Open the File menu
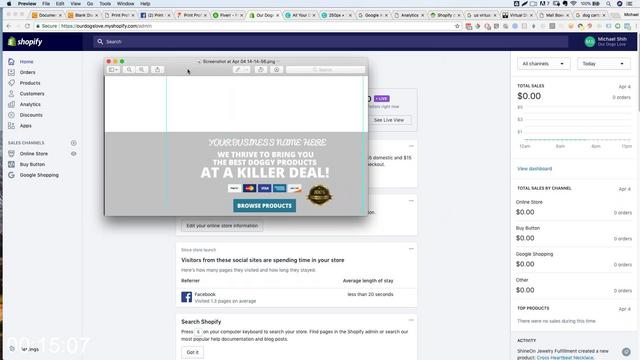 coord(46,4)
